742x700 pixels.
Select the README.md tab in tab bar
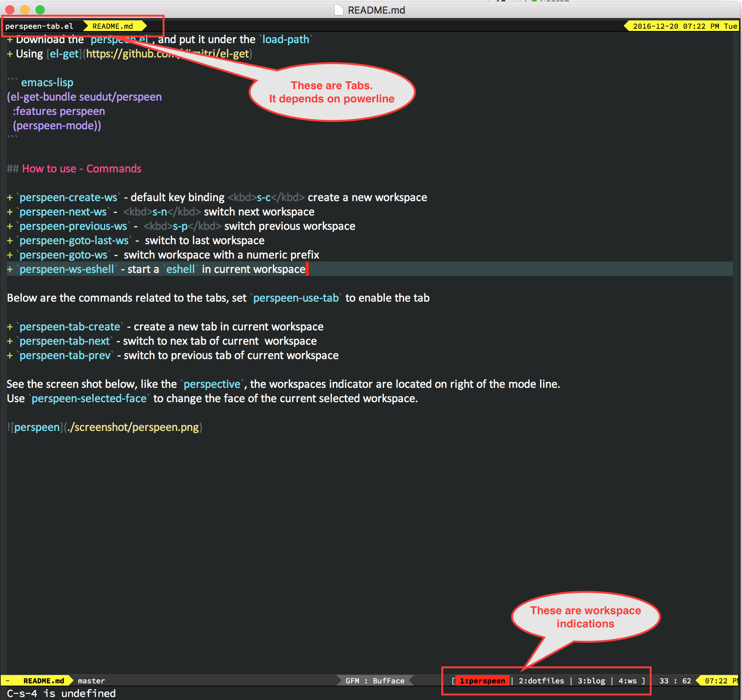point(113,26)
